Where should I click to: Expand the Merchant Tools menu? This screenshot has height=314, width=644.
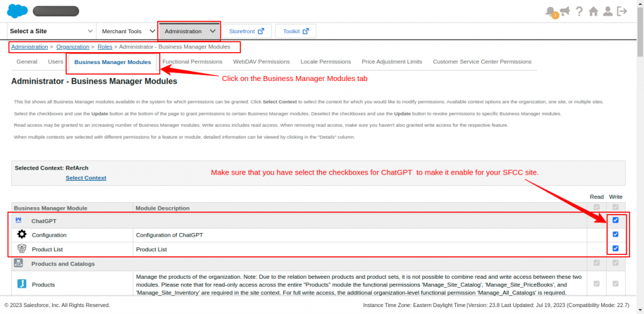click(128, 31)
